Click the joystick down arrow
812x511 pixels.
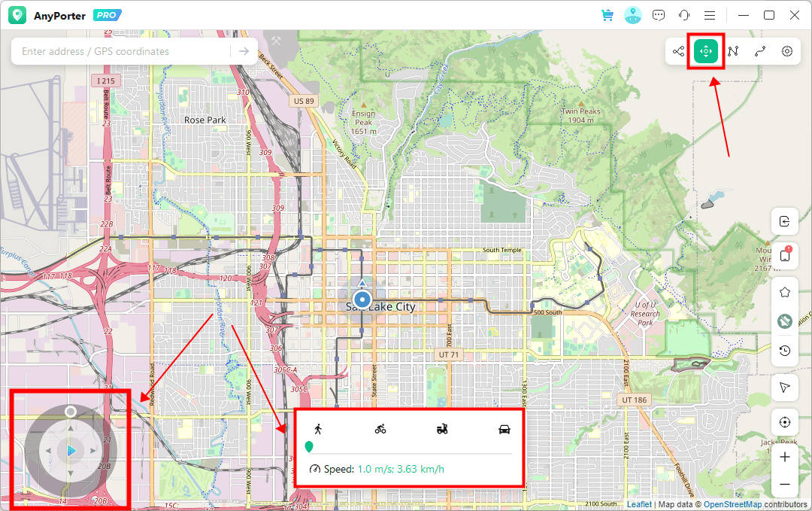[x=71, y=474]
